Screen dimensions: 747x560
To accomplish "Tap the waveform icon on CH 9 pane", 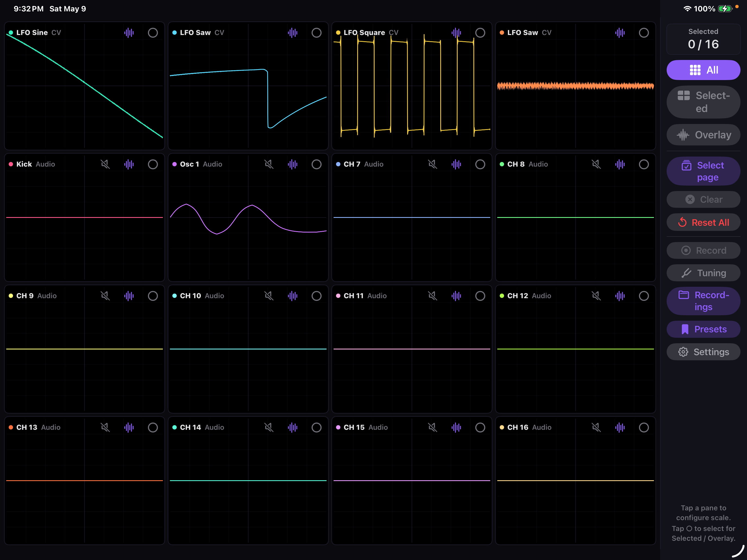I will click(129, 296).
